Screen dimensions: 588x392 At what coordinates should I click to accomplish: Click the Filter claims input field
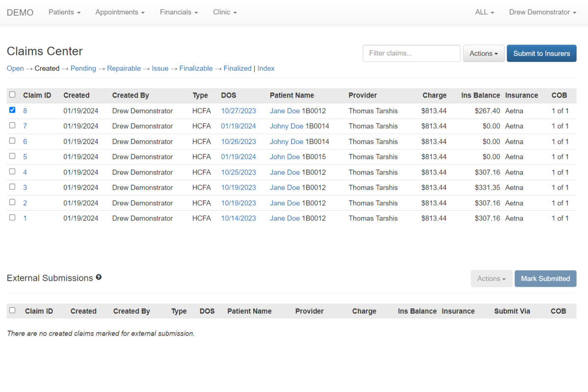click(411, 53)
